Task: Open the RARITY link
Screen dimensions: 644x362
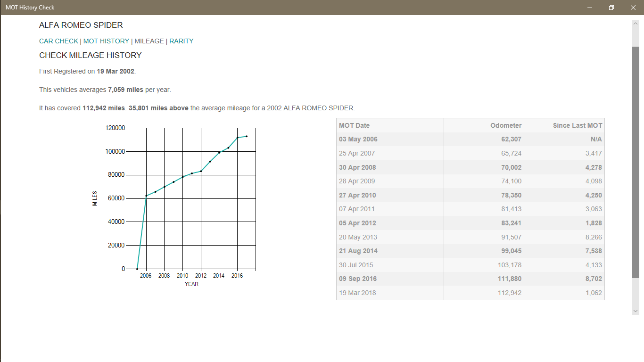Action: [x=182, y=41]
